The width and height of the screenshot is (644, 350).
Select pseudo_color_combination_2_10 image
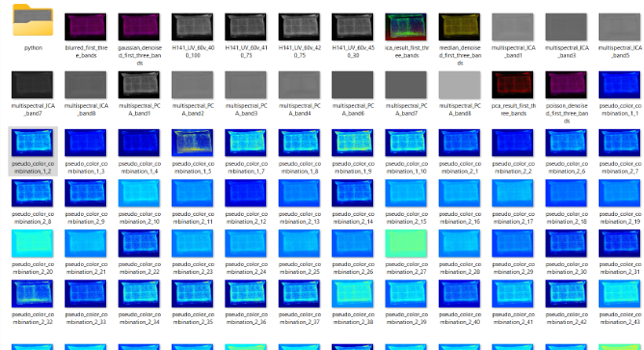click(x=139, y=193)
